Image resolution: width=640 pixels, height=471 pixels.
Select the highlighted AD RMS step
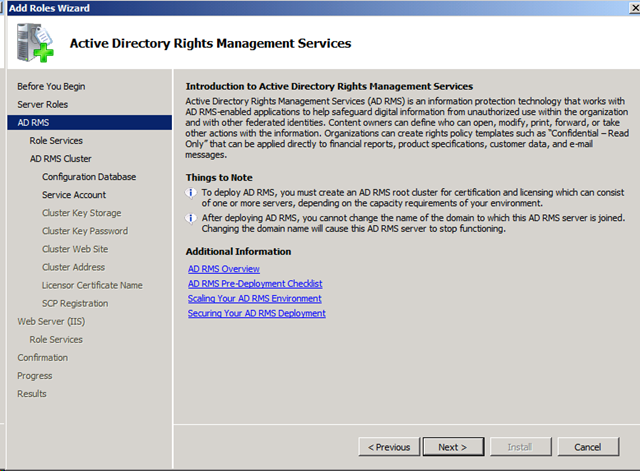point(89,122)
